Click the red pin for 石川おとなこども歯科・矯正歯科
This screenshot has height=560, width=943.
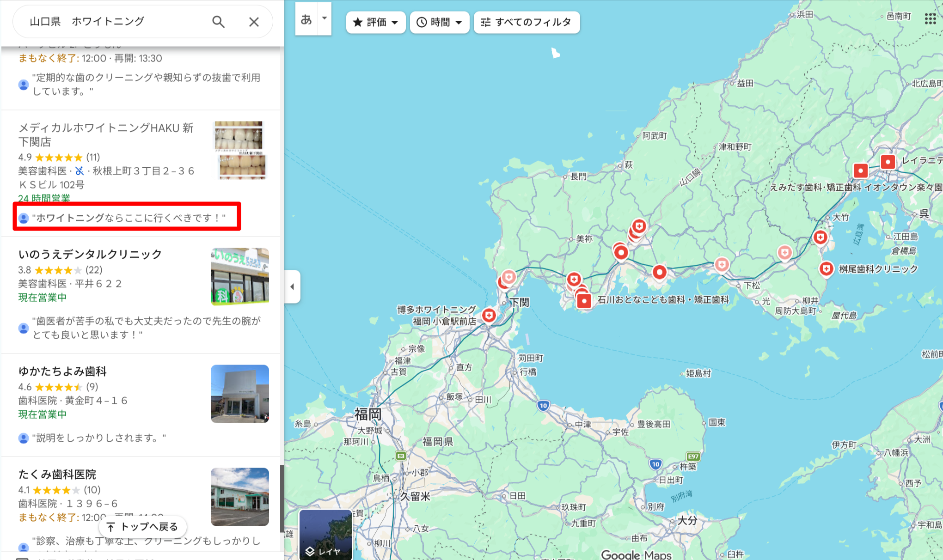(x=584, y=301)
